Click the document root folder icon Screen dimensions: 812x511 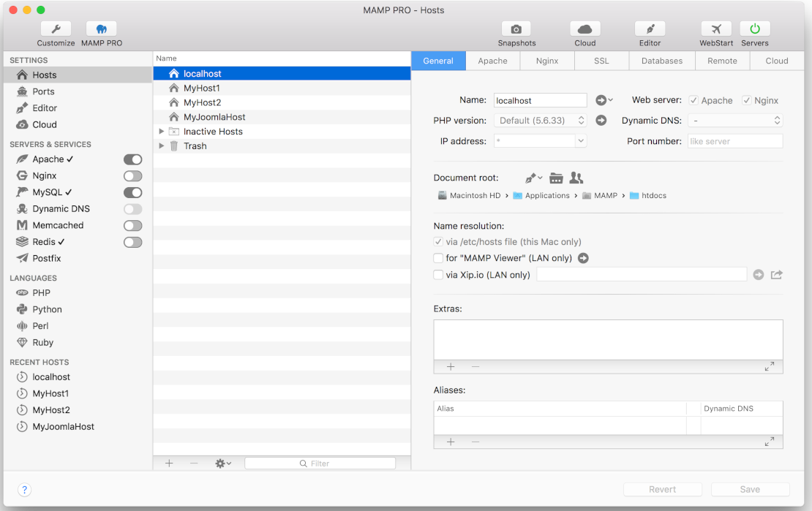coord(556,178)
